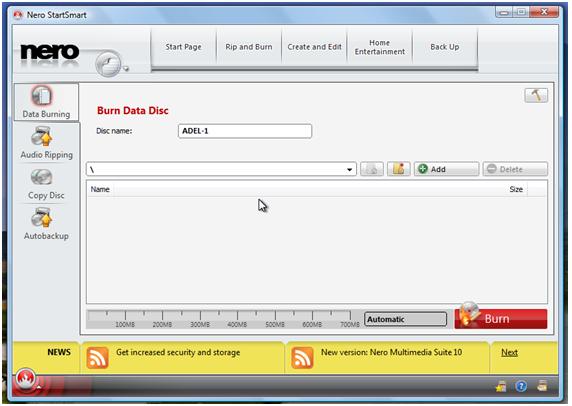572x406 pixels.
Task: Sort files by the Name column header
Action: pyautogui.click(x=100, y=189)
